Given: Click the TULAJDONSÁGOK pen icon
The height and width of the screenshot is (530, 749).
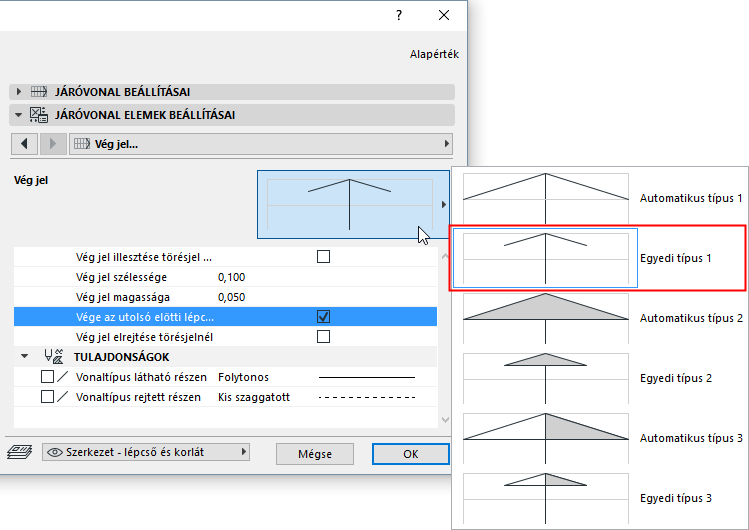Looking at the screenshot, I should pyautogui.click(x=54, y=357).
